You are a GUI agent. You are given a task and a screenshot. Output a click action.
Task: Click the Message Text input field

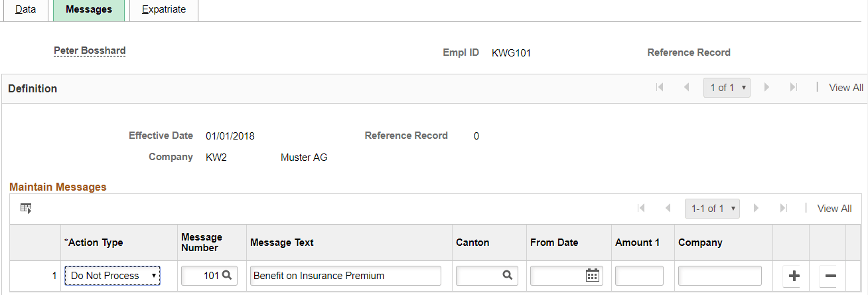(x=345, y=276)
